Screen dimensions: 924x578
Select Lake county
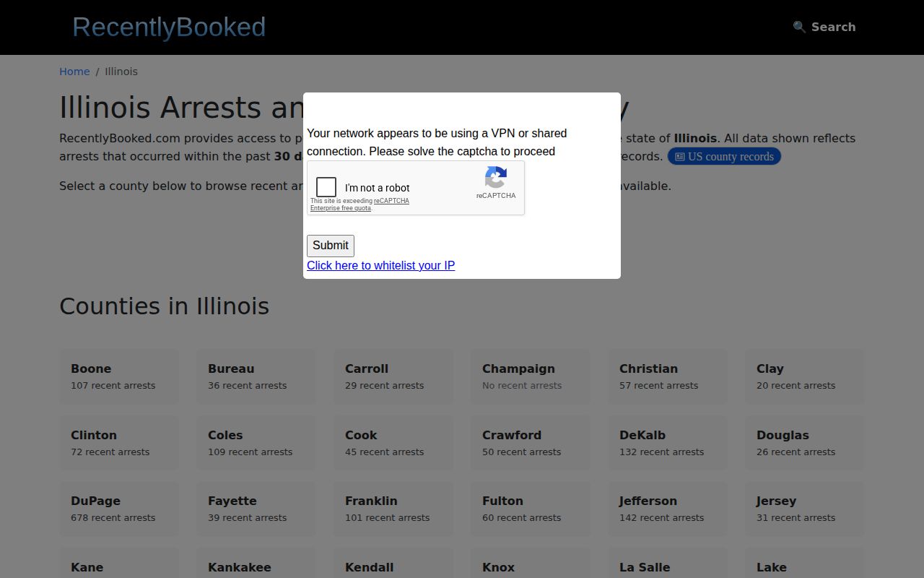click(x=805, y=564)
